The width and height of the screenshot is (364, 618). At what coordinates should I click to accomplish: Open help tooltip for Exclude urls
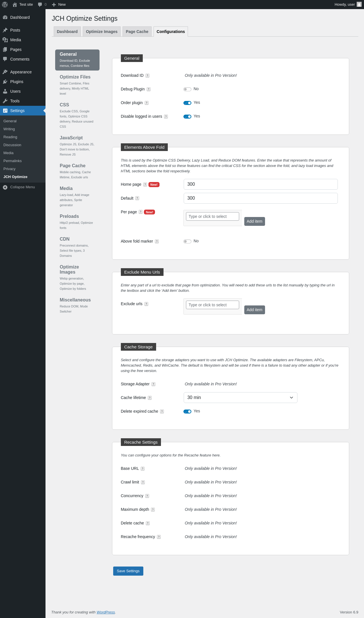coord(146,304)
